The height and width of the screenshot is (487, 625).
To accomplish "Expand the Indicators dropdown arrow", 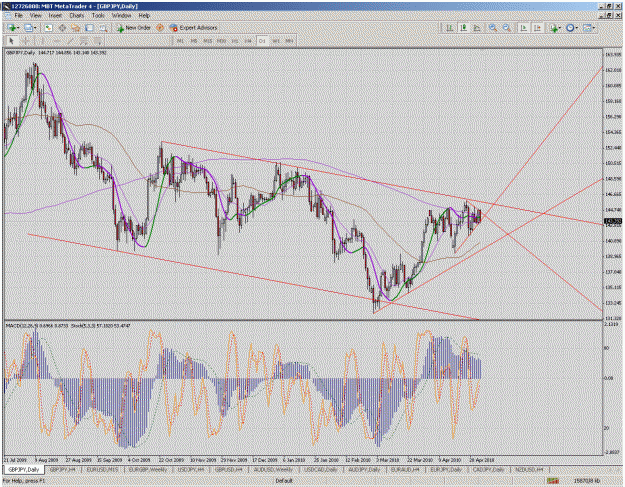I will click(x=560, y=28).
